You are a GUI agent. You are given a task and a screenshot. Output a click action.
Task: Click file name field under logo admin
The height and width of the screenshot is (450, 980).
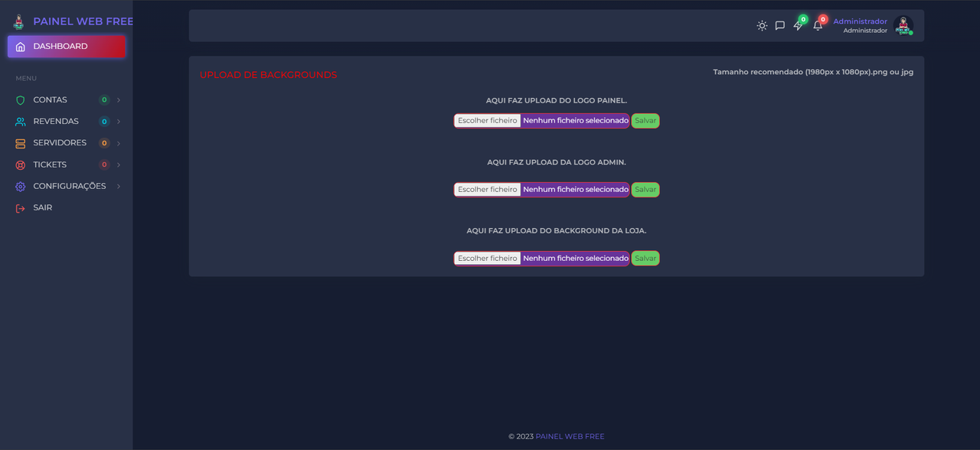click(576, 190)
